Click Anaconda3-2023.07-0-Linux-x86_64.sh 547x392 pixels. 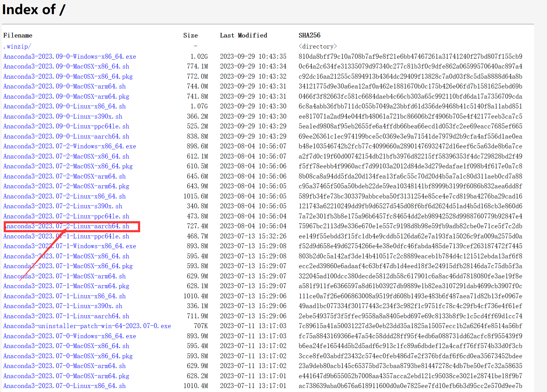pyautogui.click(x=65, y=386)
